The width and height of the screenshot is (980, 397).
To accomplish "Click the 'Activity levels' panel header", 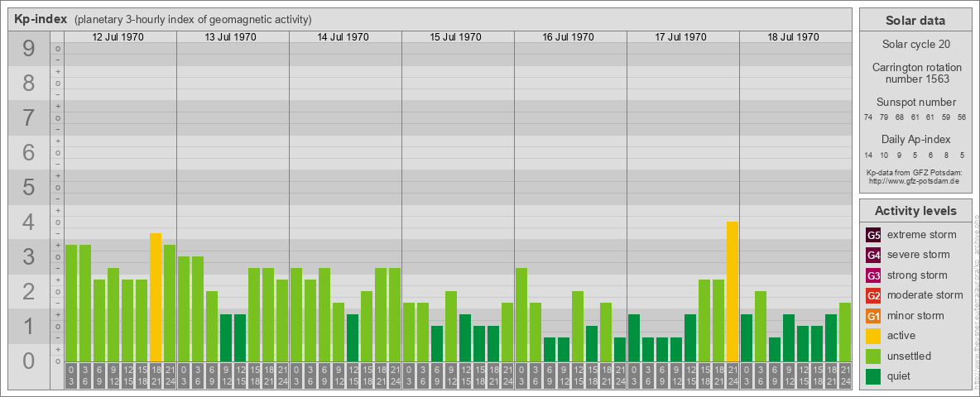I will (x=915, y=211).
